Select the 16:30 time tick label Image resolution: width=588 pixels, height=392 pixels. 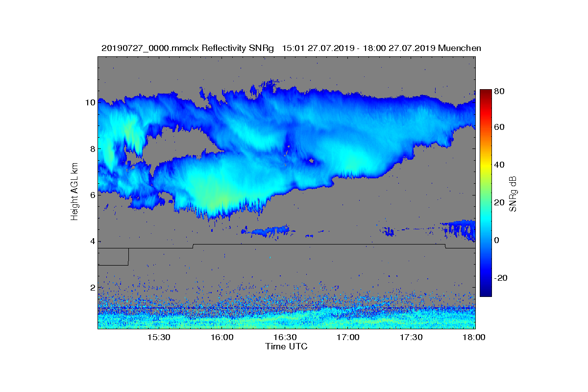(x=285, y=338)
